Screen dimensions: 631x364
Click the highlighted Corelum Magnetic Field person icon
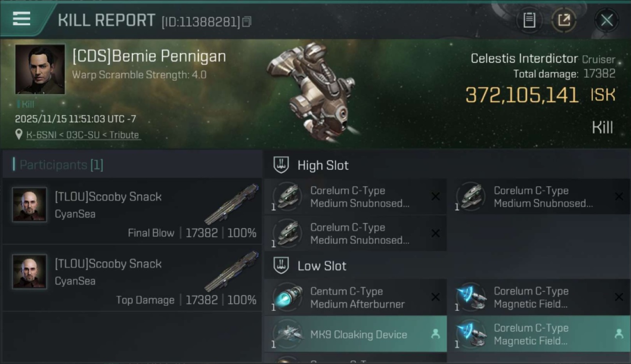(x=618, y=334)
